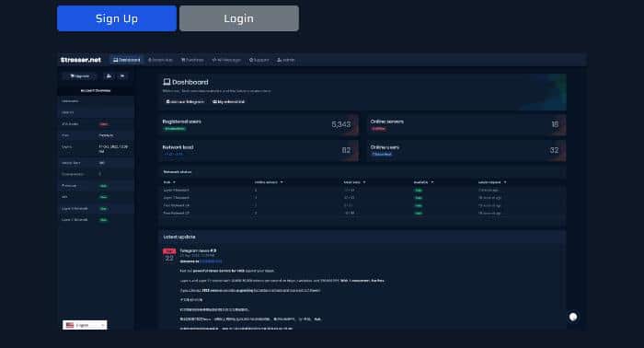This screenshot has width=644, height=348.
Task: Click the white round chat bubble icon
Action: 573,317
